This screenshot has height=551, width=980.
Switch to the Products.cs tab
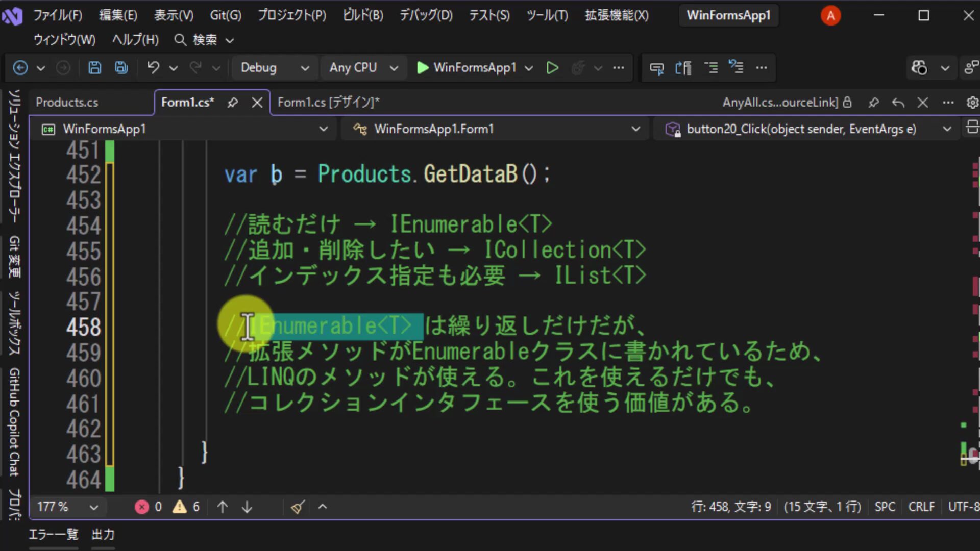click(67, 103)
